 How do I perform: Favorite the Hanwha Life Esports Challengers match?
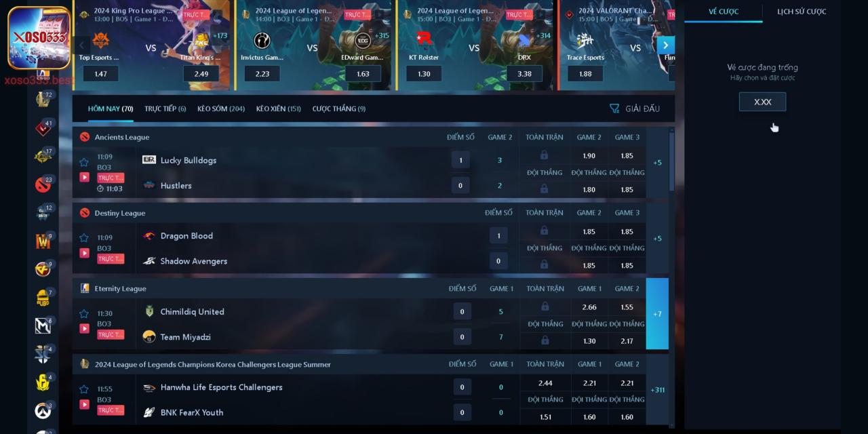[84, 389]
